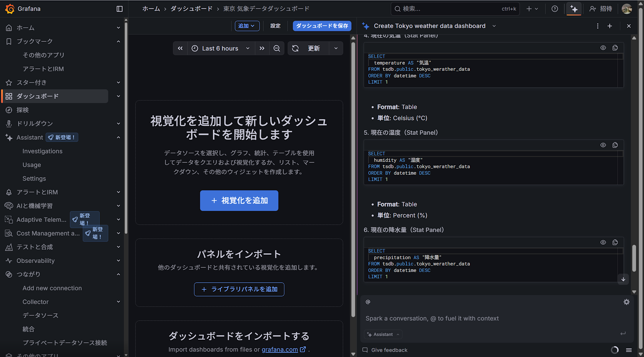This screenshot has height=357, width=644.
Task: Open the Last 6 hours time range dropdown
Action: click(x=220, y=48)
